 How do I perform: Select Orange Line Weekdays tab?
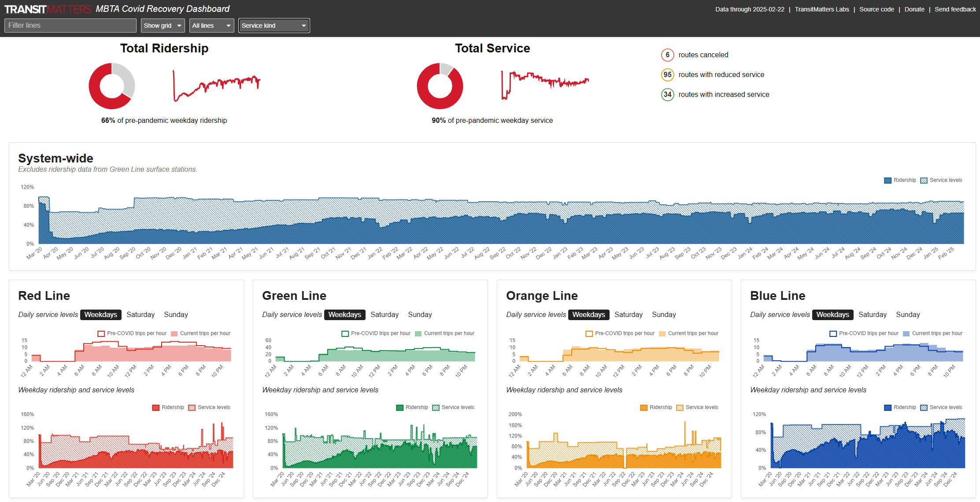pyautogui.click(x=588, y=315)
